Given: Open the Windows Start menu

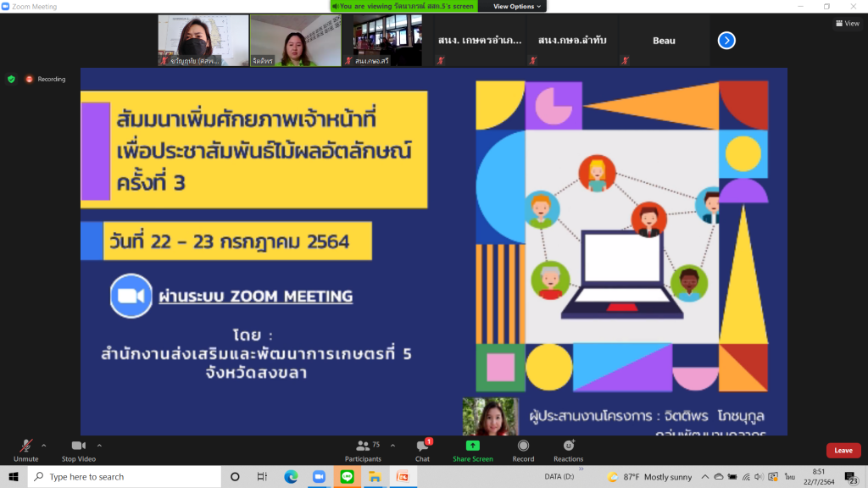Looking at the screenshot, I should coord(14,476).
